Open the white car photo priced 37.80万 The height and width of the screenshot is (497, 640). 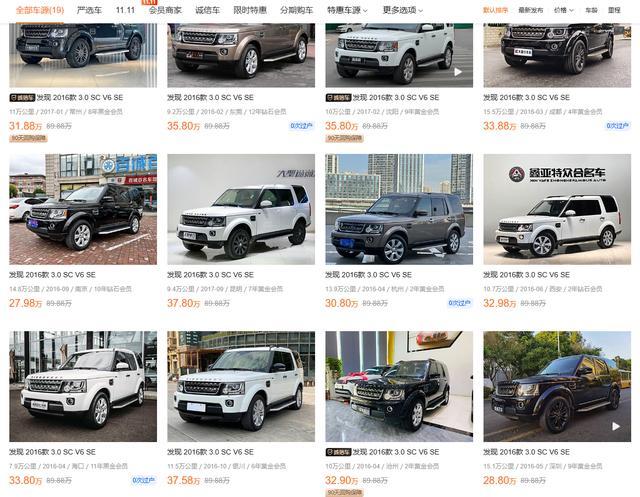tap(241, 209)
